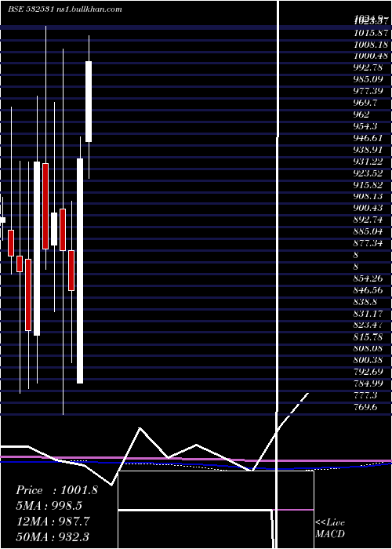Click the 908.13 price axis label
This screenshot has width=392, height=549.
click(x=368, y=196)
